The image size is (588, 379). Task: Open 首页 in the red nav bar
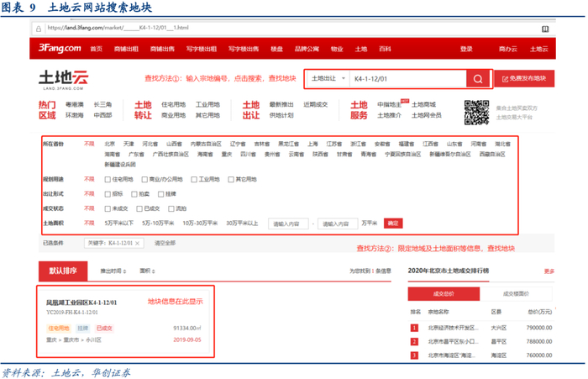(96, 49)
